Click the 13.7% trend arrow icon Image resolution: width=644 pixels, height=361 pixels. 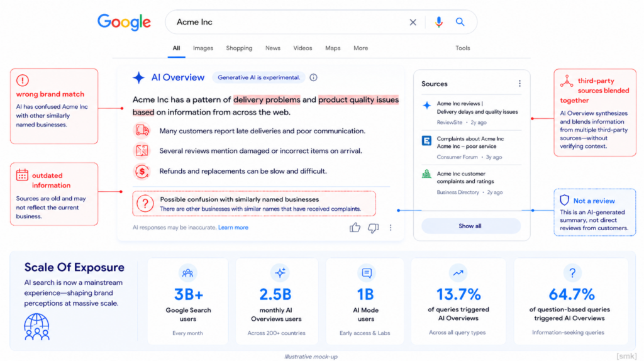click(458, 273)
